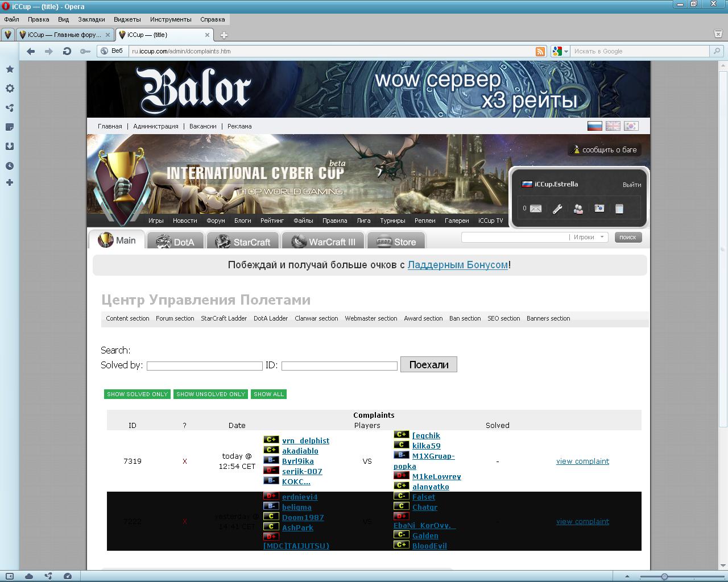
Task: Open messages envelope icon in user panel
Action: point(536,209)
